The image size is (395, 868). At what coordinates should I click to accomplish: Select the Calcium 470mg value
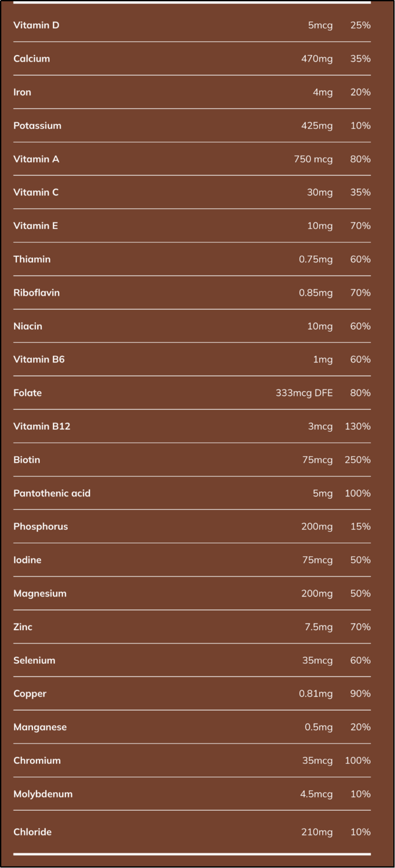tap(317, 59)
